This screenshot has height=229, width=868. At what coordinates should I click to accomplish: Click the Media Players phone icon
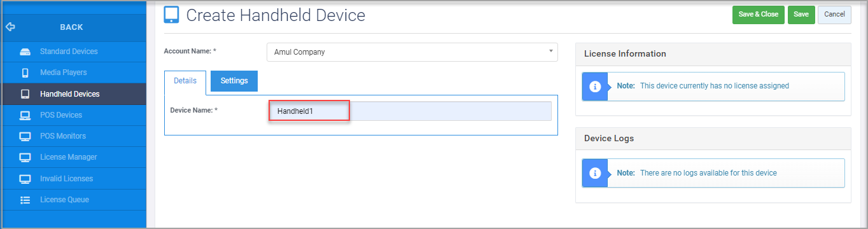tap(25, 73)
